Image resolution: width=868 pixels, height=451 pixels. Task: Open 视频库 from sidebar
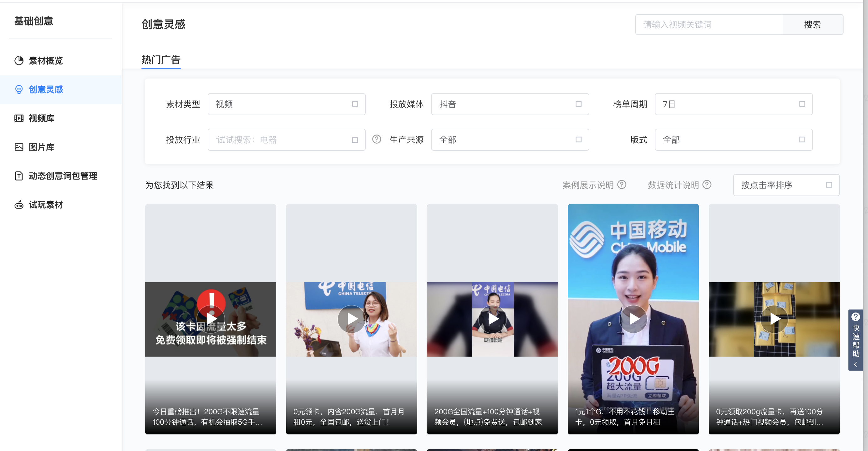tap(42, 118)
